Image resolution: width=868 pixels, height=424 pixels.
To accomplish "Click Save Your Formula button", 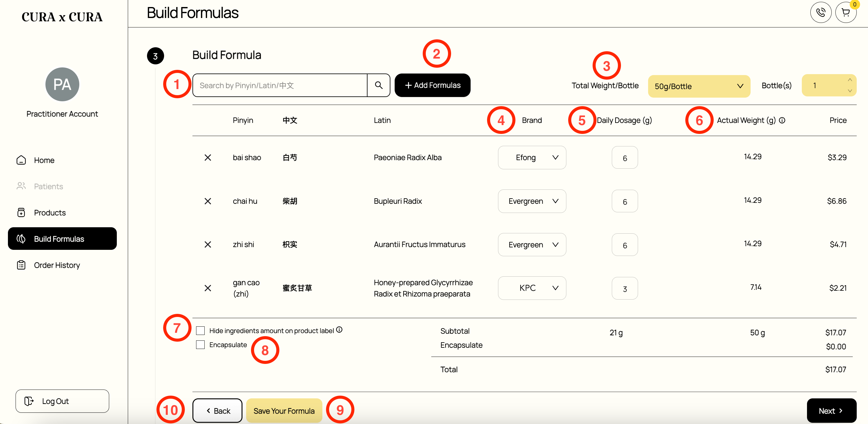I will (284, 411).
